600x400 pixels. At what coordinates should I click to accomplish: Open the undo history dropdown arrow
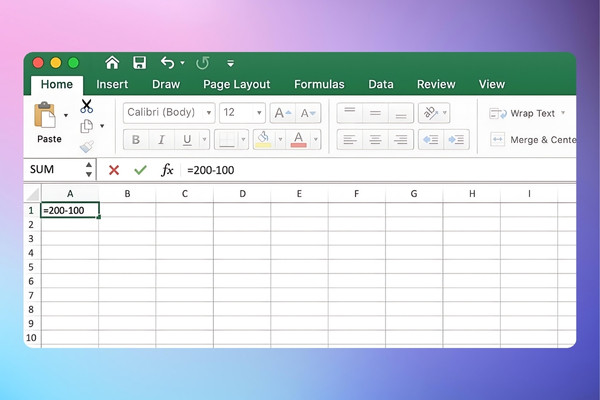pyautogui.click(x=183, y=63)
